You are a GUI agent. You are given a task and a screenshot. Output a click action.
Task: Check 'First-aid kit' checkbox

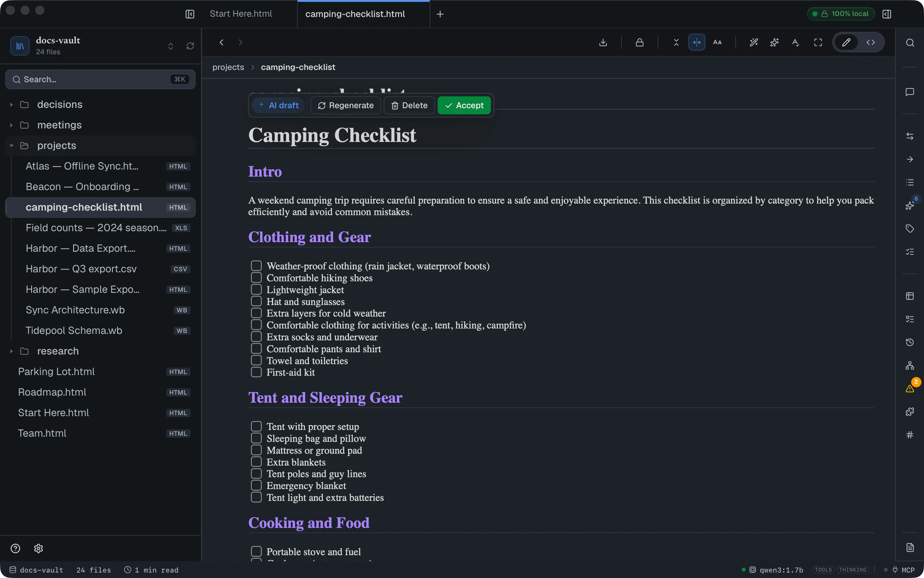(x=256, y=372)
